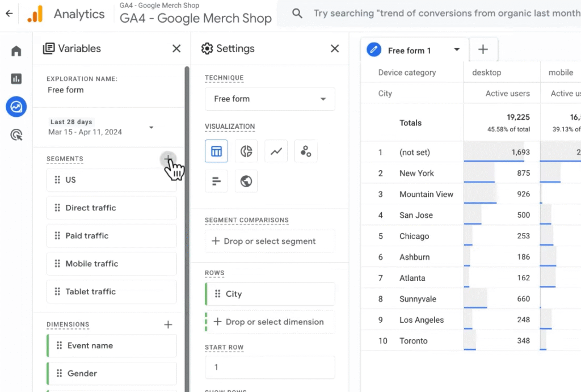Add a new exploration tab
This screenshot has width=581, height=392.
[483, 49]
